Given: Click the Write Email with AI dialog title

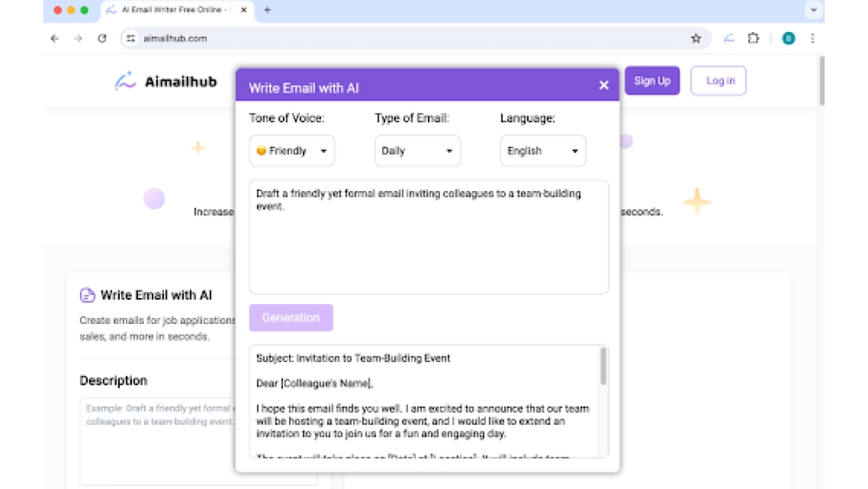Looking at the screenshot, I should click(304, 88).
